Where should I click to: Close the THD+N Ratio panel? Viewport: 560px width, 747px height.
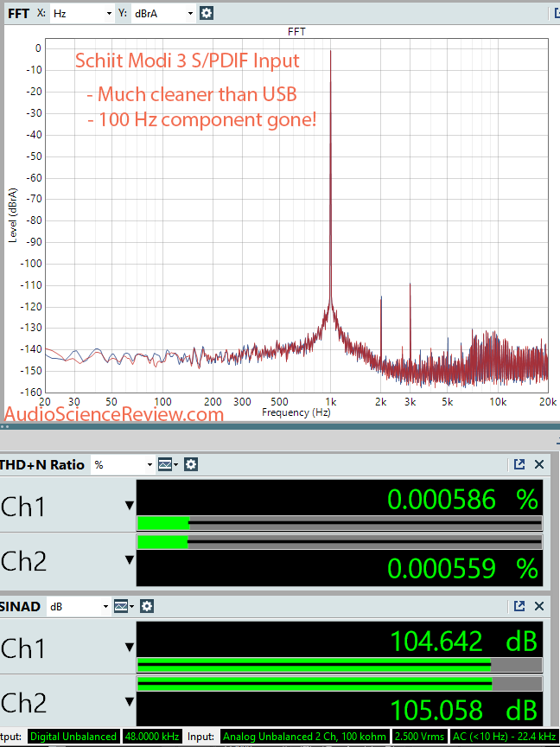[539, 464]
